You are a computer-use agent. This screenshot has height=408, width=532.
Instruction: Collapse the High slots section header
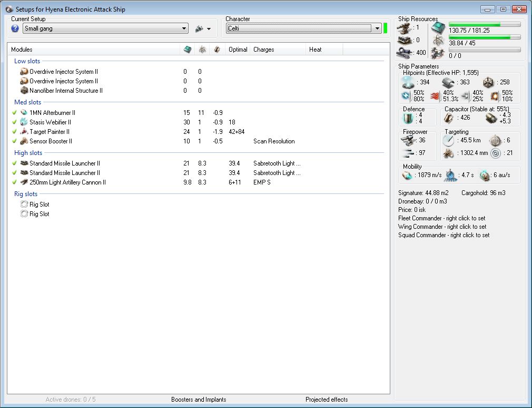pos(28,153)
